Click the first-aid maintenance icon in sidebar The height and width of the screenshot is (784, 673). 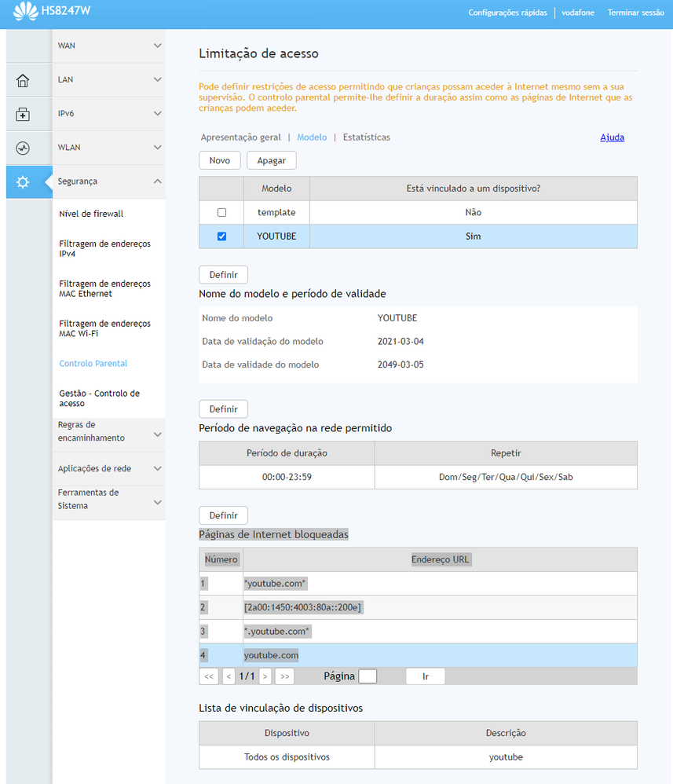(23, 115)
